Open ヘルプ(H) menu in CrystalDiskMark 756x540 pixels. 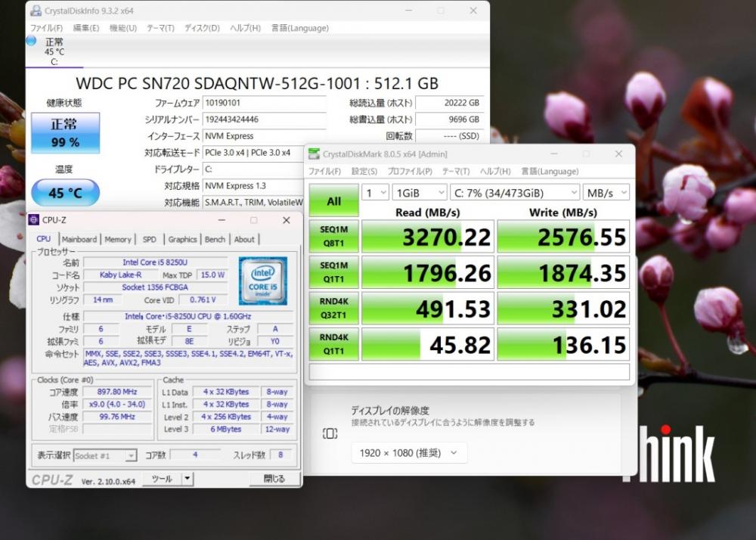(x=495, y=171)
